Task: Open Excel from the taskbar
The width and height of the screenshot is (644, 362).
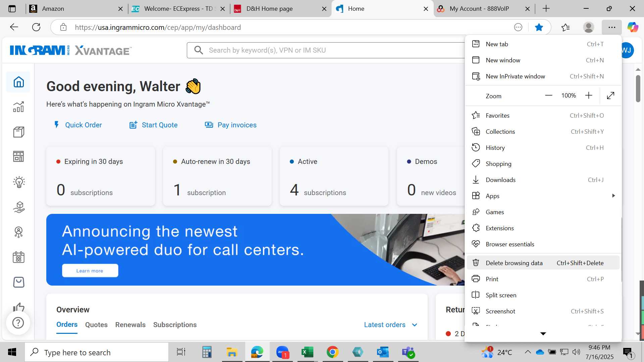Action: 307,352
